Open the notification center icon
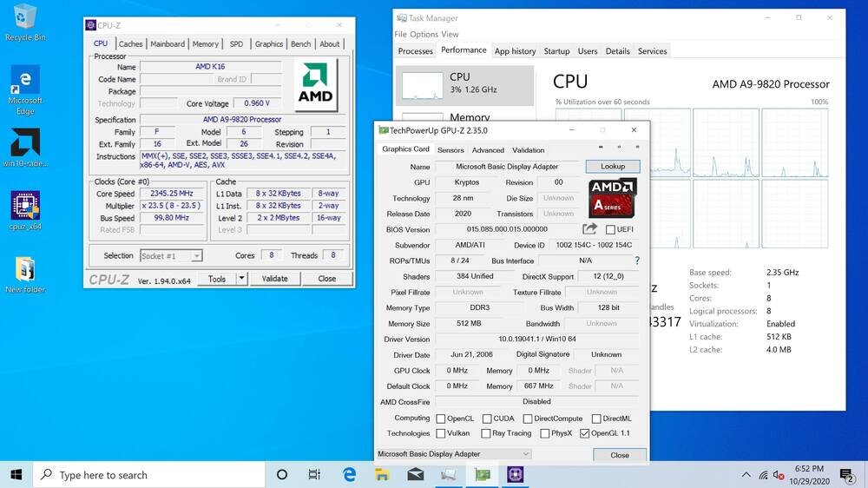Screen dimensions: 868x488 846,475
